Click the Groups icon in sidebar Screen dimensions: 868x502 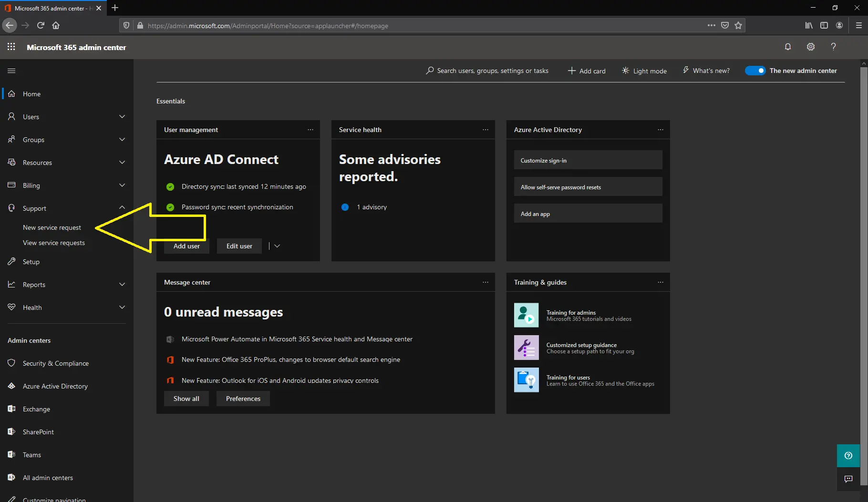coord(12,139)
